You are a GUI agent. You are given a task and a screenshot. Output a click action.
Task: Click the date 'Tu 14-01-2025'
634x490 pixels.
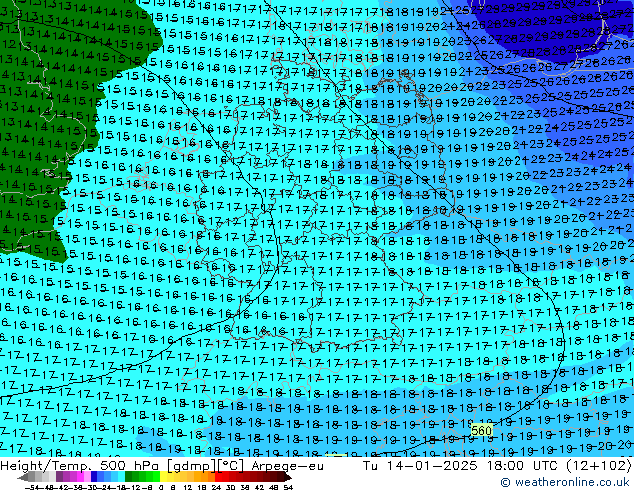tap(420, 466)
